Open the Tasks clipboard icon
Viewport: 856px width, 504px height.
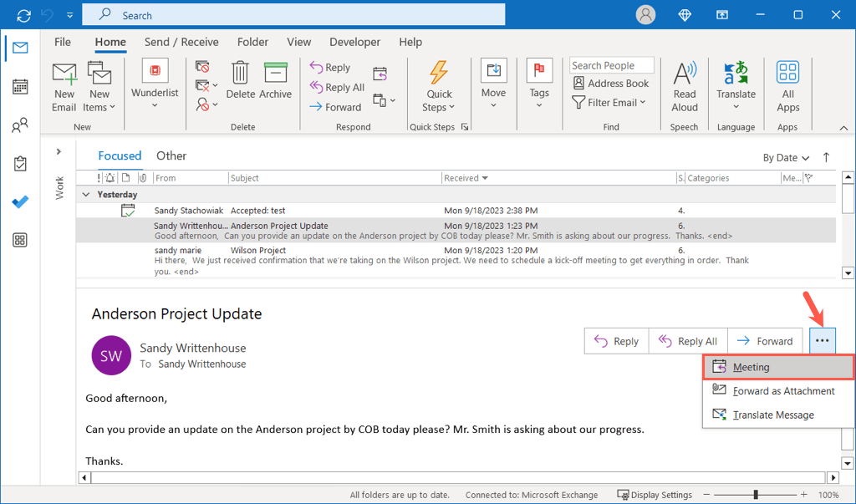click(20, 164)
